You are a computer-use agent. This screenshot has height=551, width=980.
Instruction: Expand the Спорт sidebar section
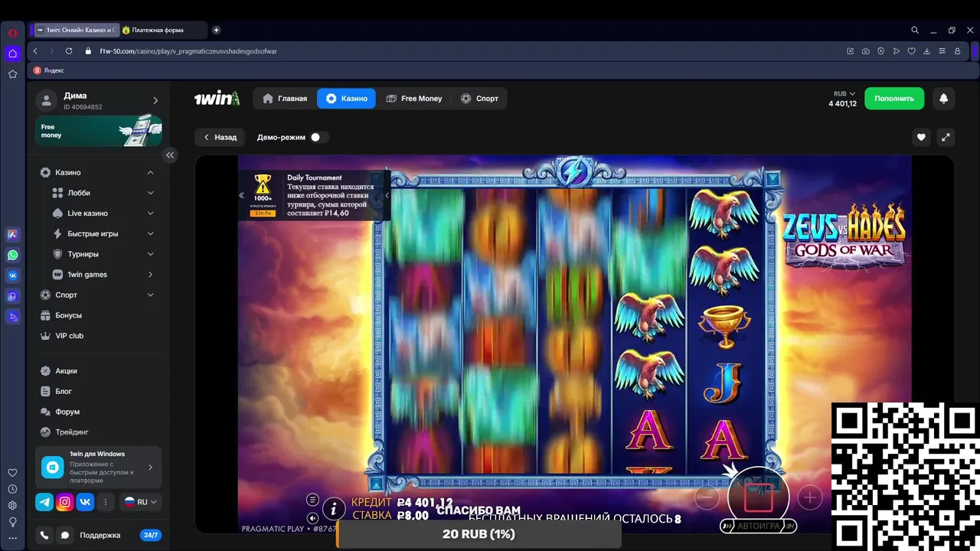150,295
